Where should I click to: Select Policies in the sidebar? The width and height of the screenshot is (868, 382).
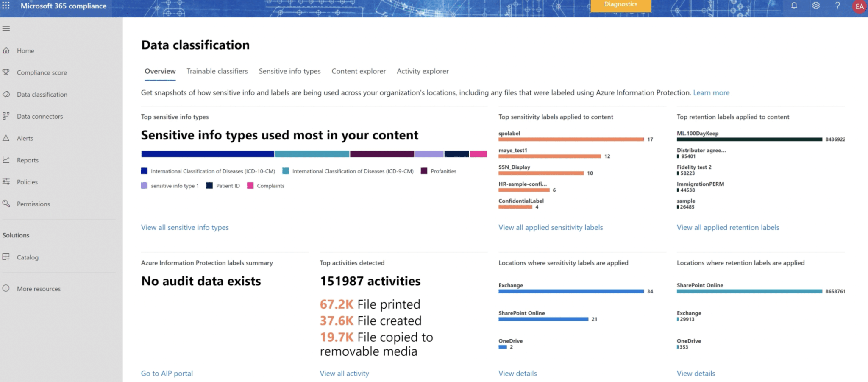click(27, 182)
